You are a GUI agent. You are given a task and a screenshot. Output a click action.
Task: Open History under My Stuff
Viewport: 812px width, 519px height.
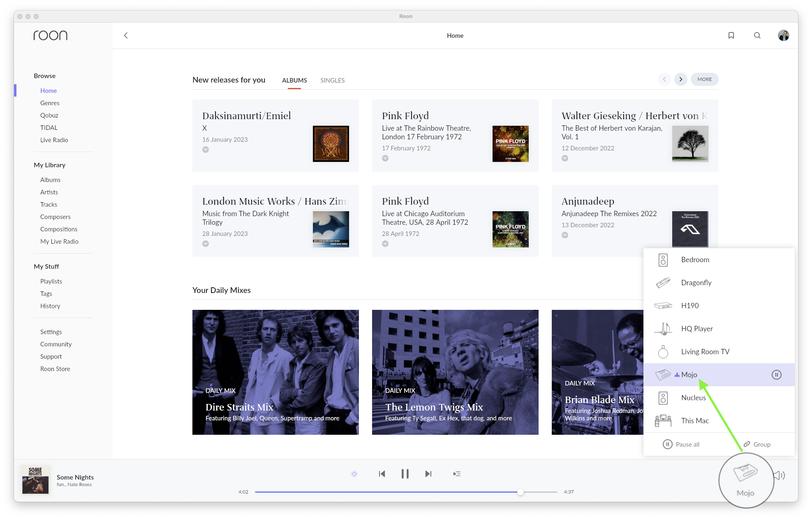(x=50, y=306)
